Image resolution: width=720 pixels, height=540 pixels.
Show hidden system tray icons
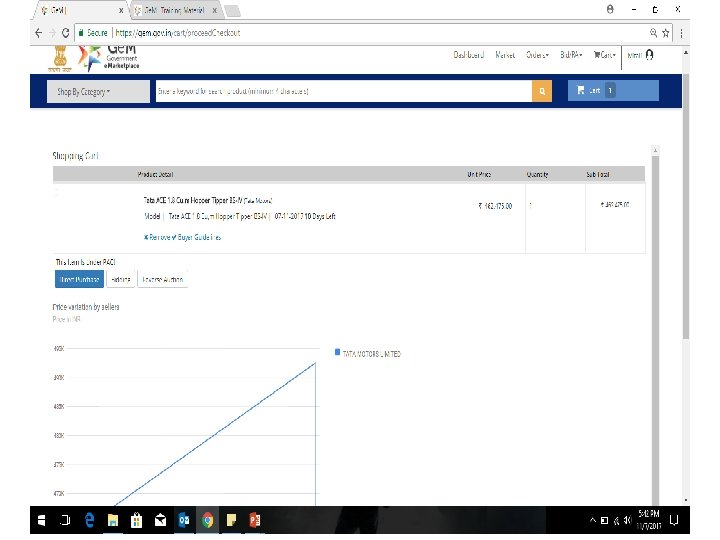[x=593, y=520]
